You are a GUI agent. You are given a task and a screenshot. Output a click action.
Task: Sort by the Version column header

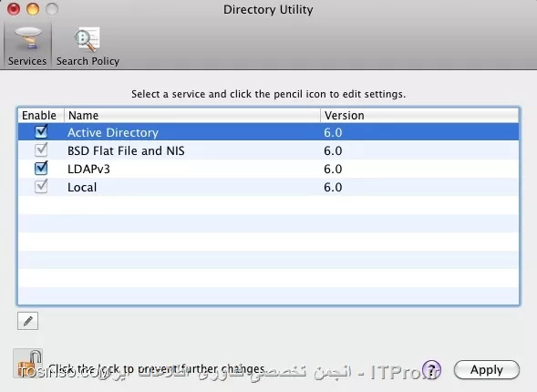coord(419,116)
